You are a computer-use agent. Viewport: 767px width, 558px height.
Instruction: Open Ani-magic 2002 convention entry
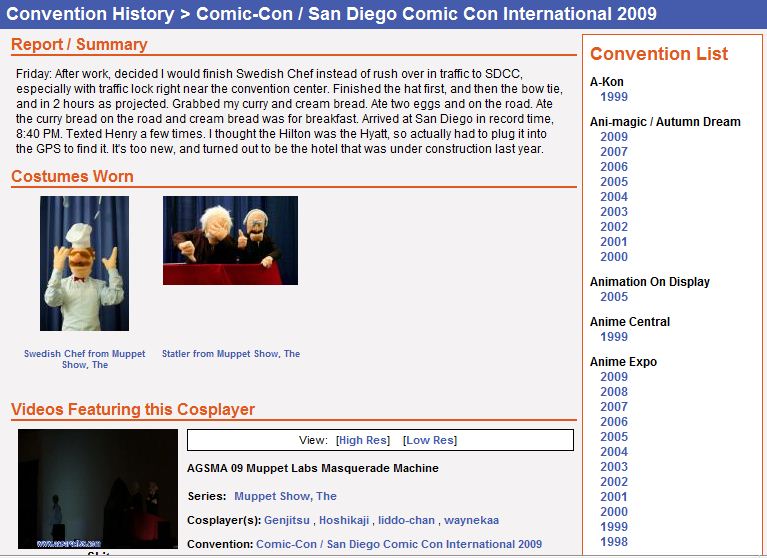coord(614,226)
